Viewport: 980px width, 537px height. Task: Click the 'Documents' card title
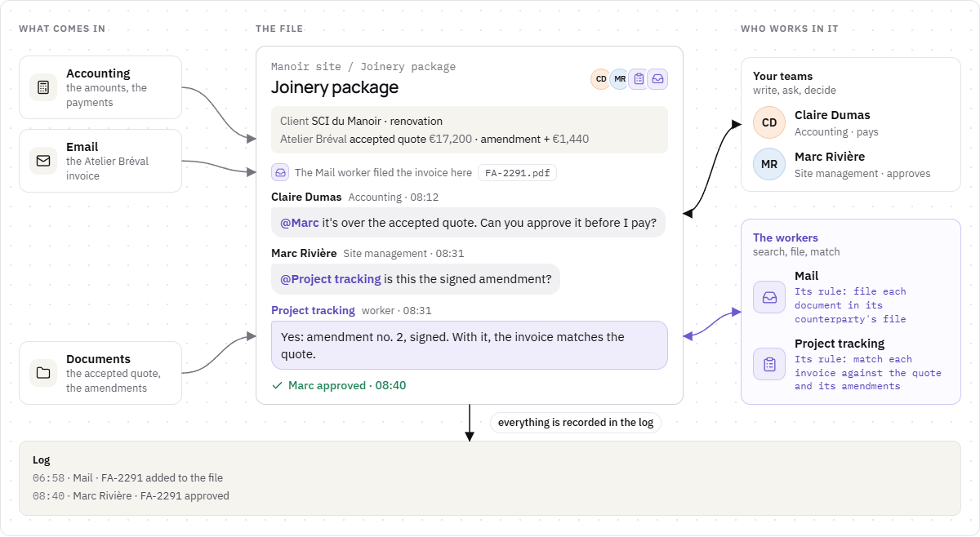[x=98, y=359]
